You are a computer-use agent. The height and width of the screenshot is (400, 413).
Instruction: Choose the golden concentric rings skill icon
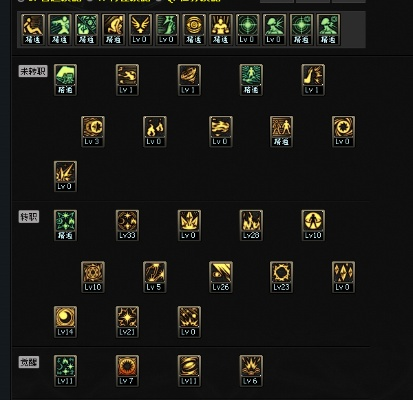(194, 29)
